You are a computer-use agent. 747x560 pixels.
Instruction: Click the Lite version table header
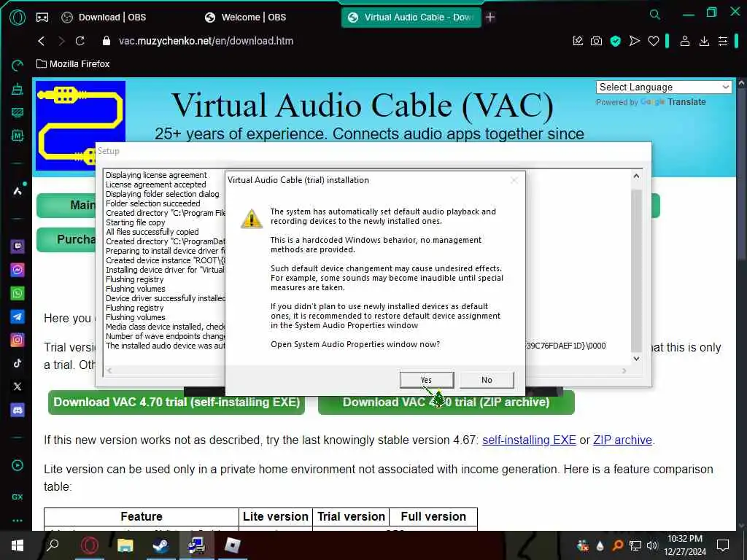click(x=275, y=517)
